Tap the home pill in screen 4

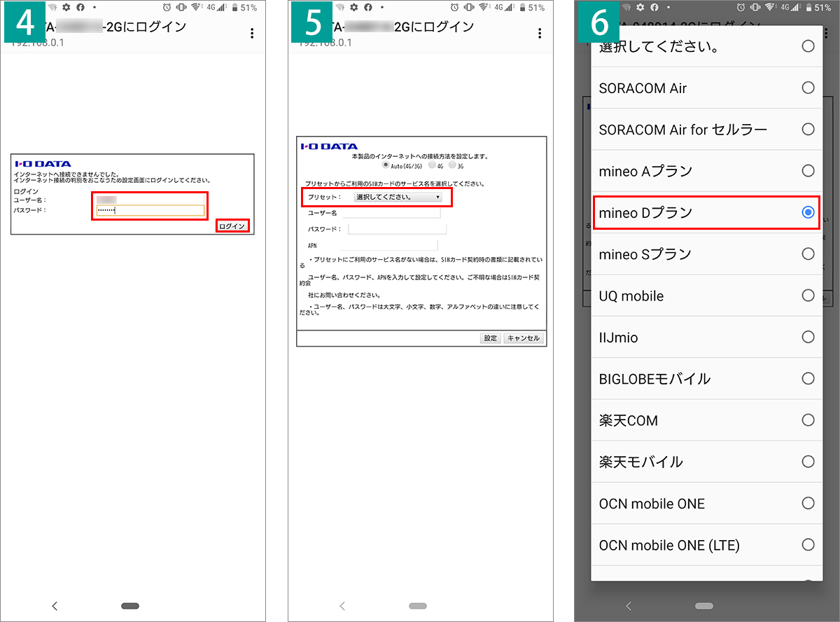[130, 606]
